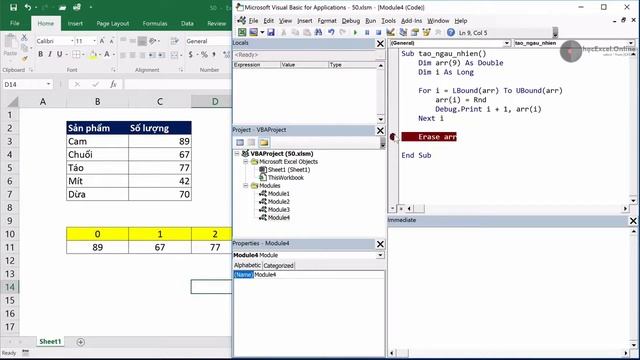640x360 pixels.
Task: Toggle Bold formatting in Excel ribbon
Action: (x=40, y=54)
